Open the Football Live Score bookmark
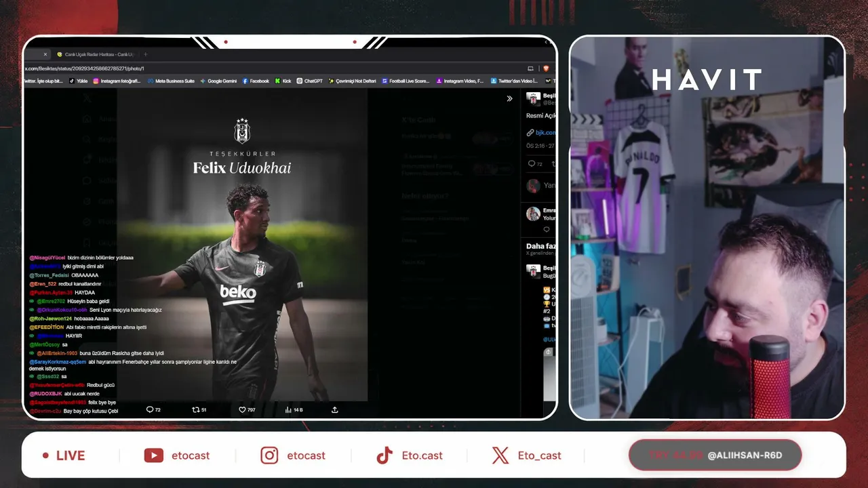Viewport: 868px width, 488px height. point(406,81)
